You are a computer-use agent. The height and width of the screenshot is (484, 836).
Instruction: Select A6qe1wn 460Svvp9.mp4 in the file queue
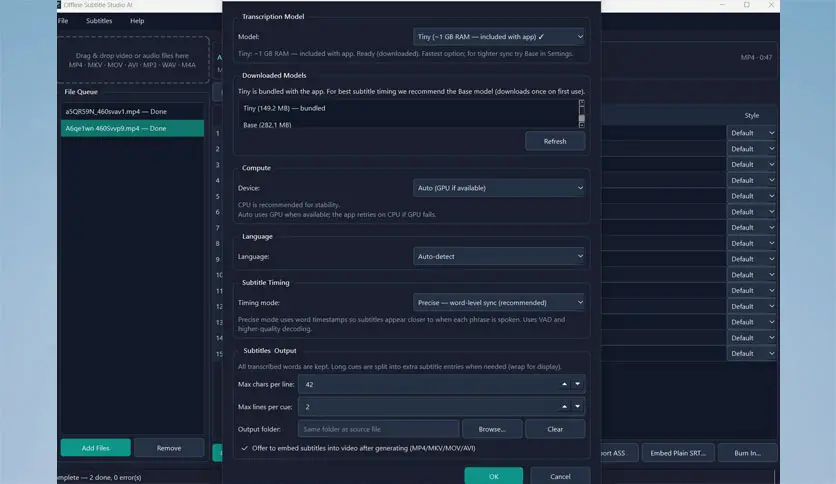[x=132, y=128]
